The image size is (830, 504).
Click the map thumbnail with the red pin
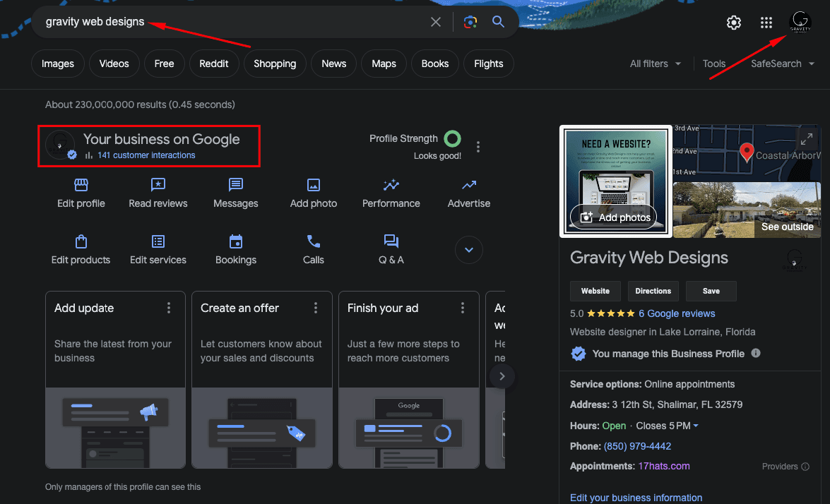747,153
